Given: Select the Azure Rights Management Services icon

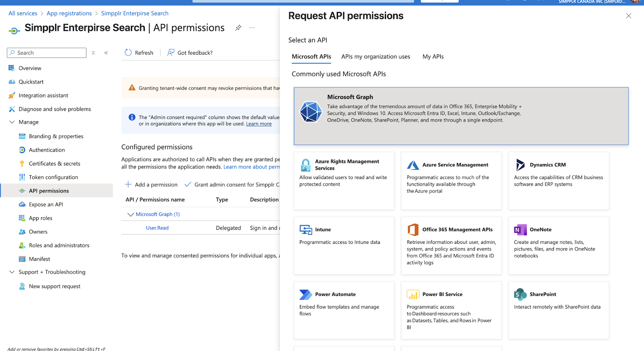Looking at the screenshot, I should pos(305,165).
